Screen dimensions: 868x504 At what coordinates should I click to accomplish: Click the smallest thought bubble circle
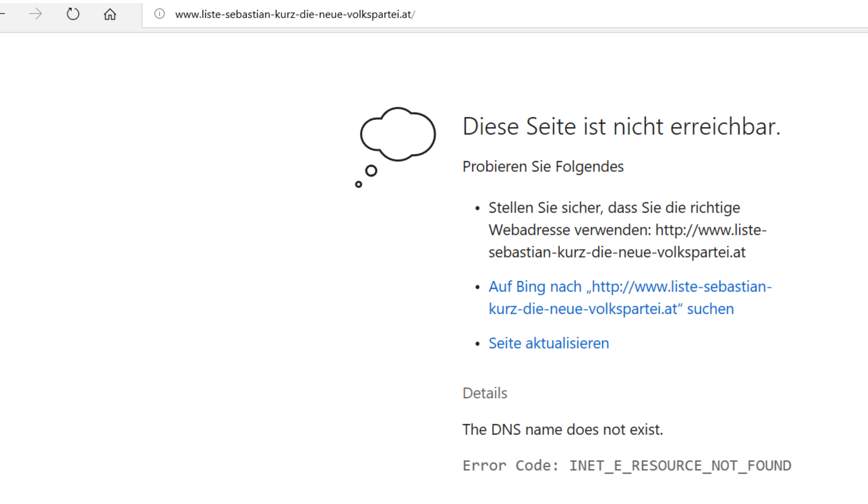[358, 184]
